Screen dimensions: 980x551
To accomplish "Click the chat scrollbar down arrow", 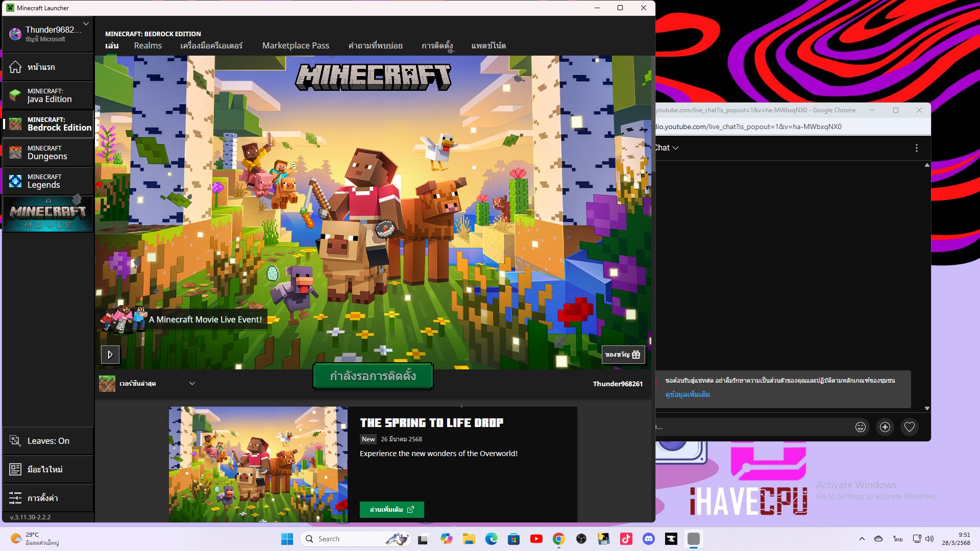I will click(927, 408).
